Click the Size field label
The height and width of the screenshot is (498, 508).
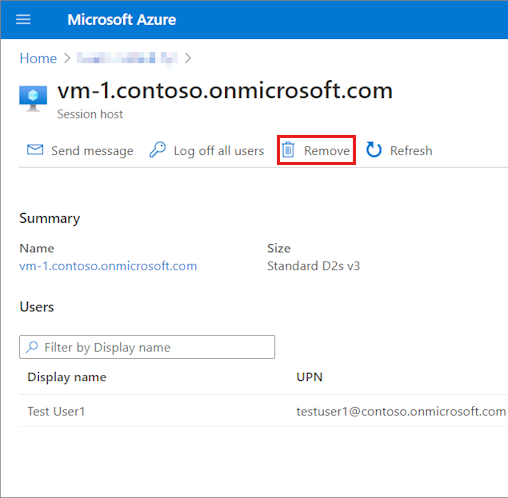(279, 248)
